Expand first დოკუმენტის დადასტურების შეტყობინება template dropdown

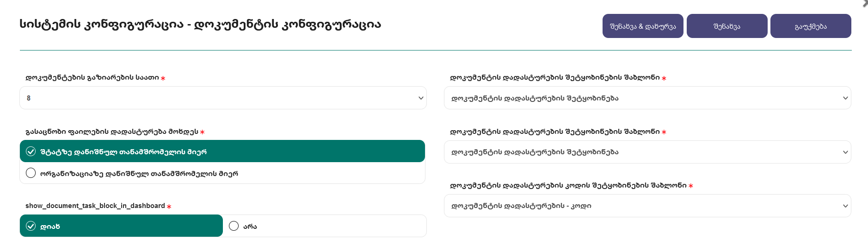click(647, 98)
